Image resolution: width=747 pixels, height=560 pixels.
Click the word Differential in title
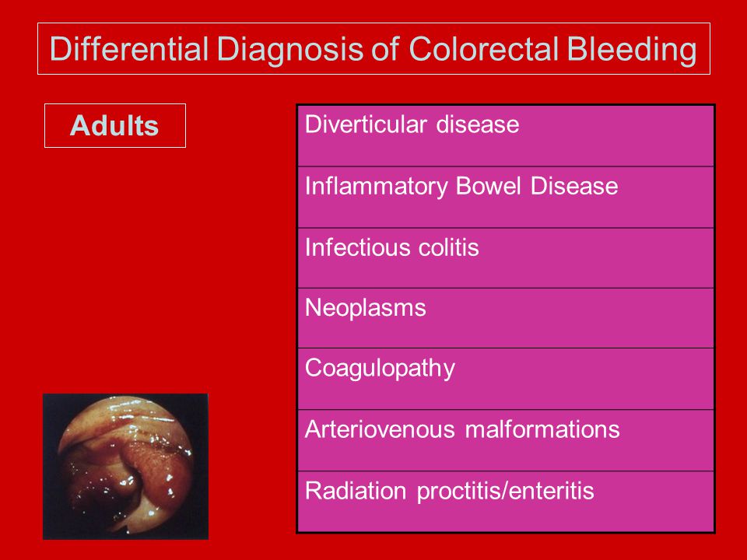(129, 49)
